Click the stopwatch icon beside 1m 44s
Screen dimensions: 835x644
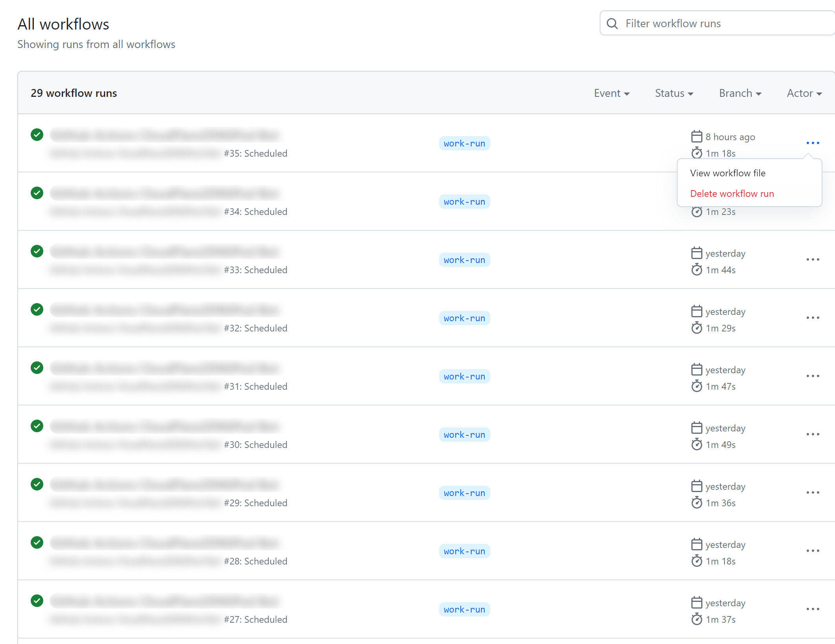(x=697, y=270)
